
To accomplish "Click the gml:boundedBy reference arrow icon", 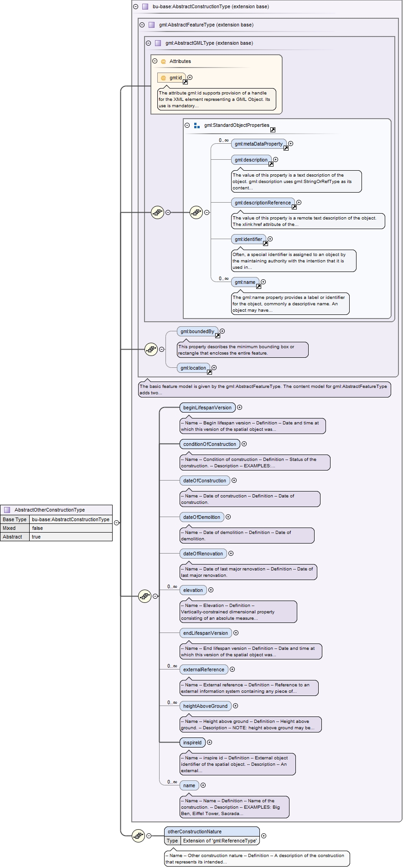I will pyautogui.click(x=217, y=336).
